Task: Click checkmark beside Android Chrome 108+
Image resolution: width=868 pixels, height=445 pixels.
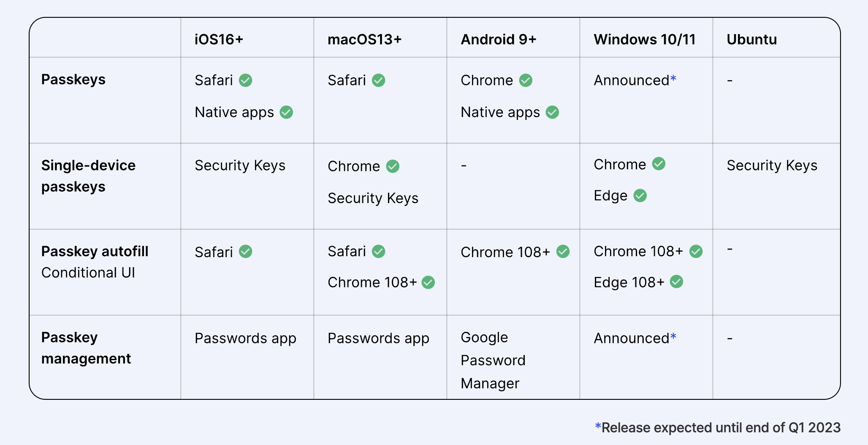Action: (x=563, y=252)
